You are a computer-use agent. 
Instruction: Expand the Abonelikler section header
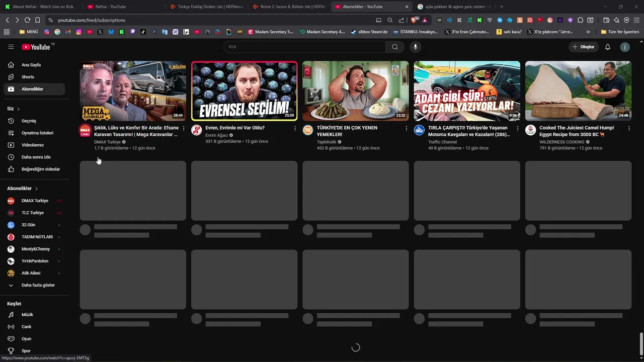click(23, 189)
